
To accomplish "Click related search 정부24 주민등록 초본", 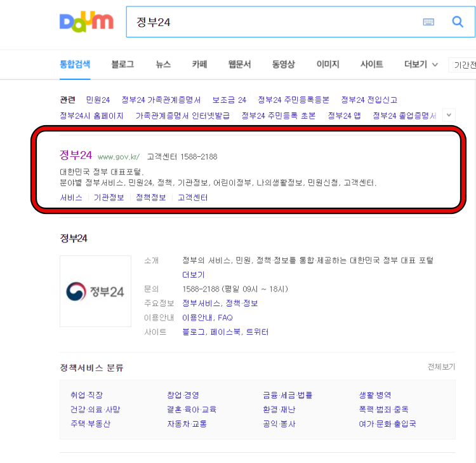I will 279,116.
